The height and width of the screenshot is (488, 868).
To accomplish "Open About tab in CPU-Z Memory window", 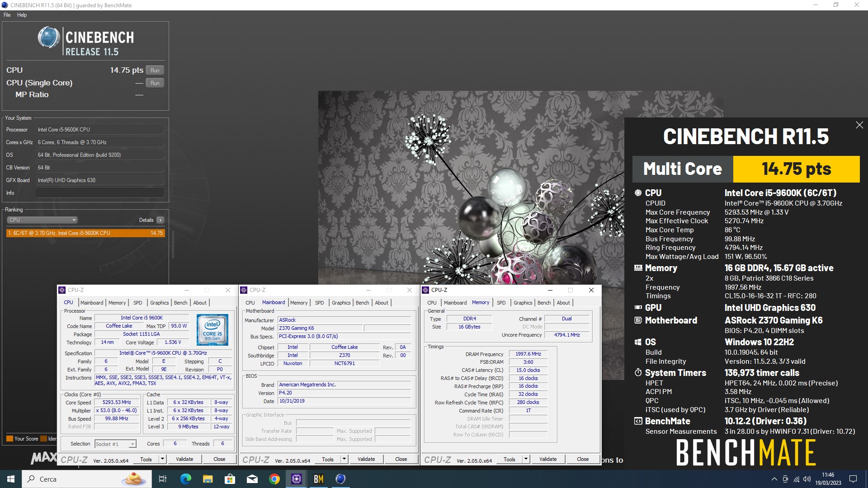I will point(563,303).
